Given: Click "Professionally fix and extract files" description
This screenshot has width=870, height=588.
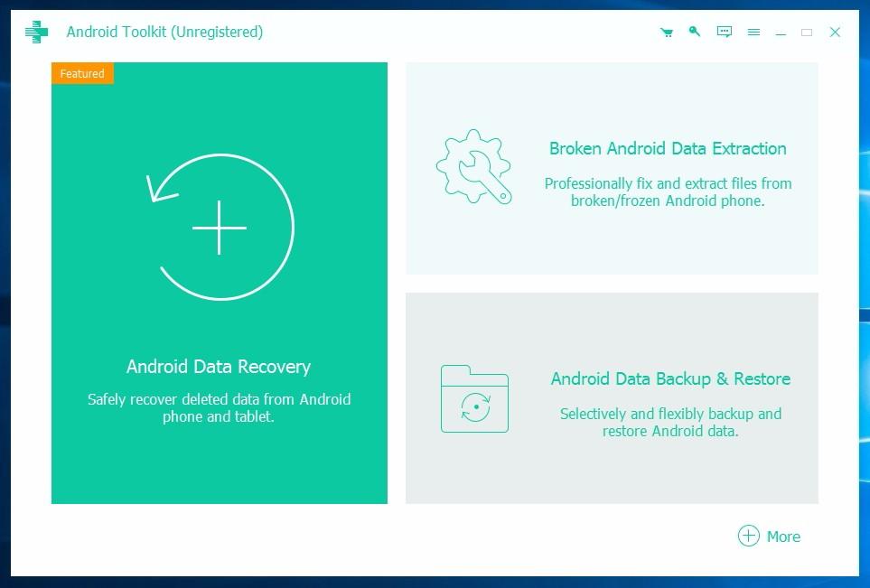Looking at the screenshot, I should click(x=668, y=191).
